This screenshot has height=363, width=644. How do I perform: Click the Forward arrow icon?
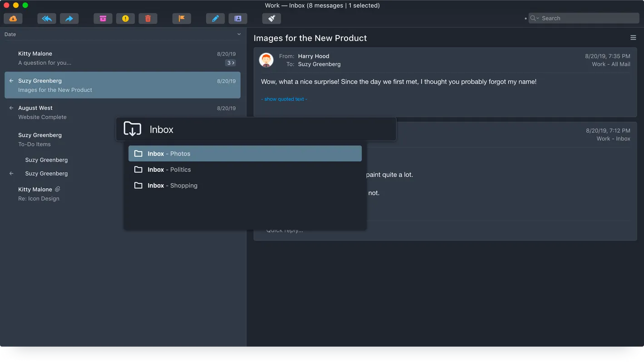pyautogui.click(x=69, y=19)
